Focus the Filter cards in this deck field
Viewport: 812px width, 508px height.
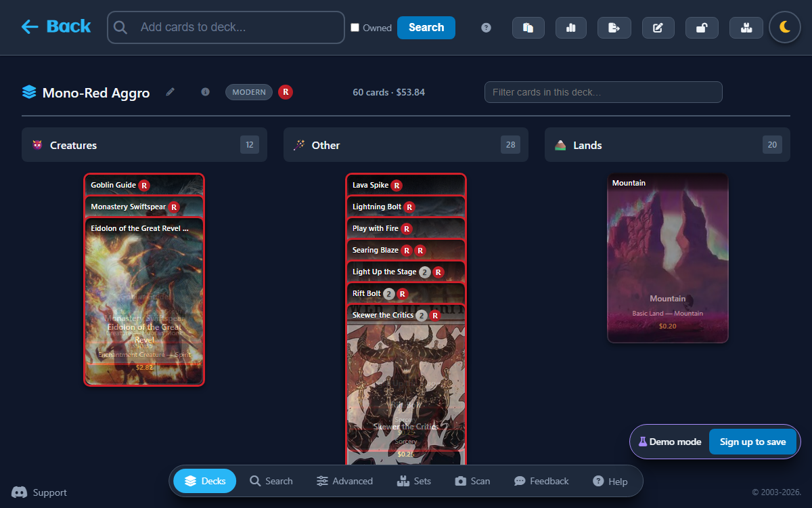pos(604,92)
